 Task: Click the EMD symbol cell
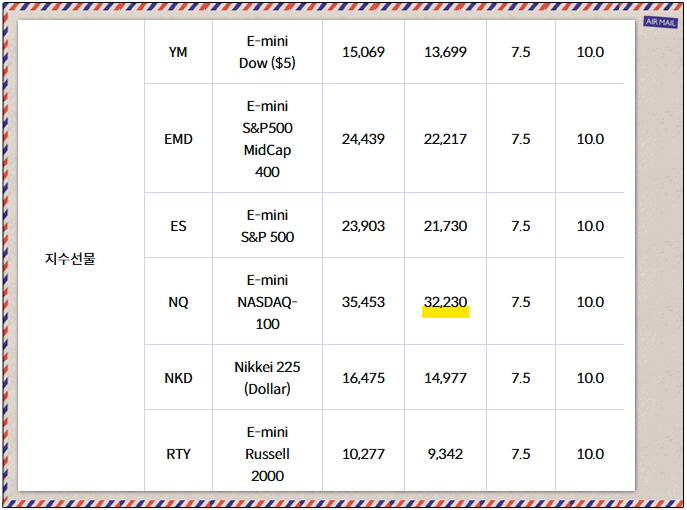[178, 139]
